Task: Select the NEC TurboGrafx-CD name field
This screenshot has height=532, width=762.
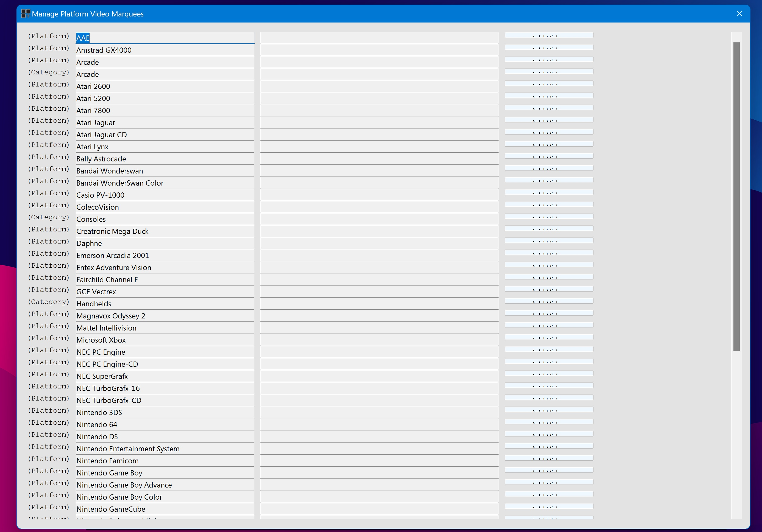Action: point(165,400)
